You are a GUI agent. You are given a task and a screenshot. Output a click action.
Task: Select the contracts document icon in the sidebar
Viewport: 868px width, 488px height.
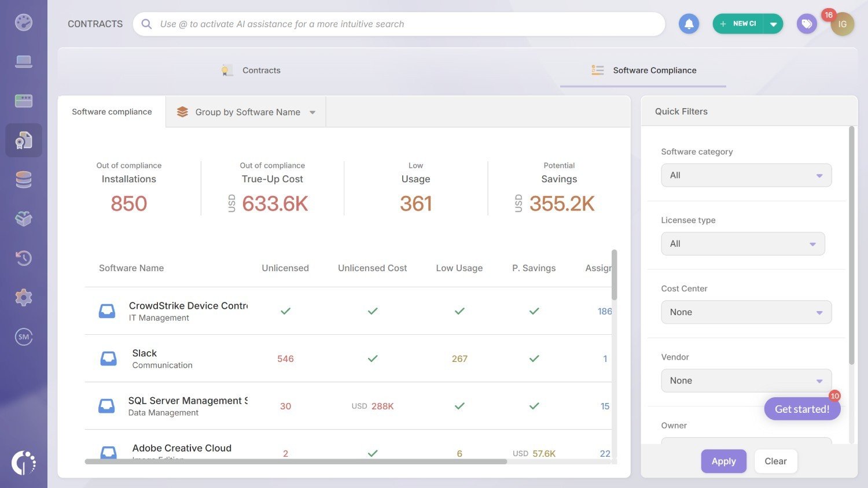tap(24, 140)
